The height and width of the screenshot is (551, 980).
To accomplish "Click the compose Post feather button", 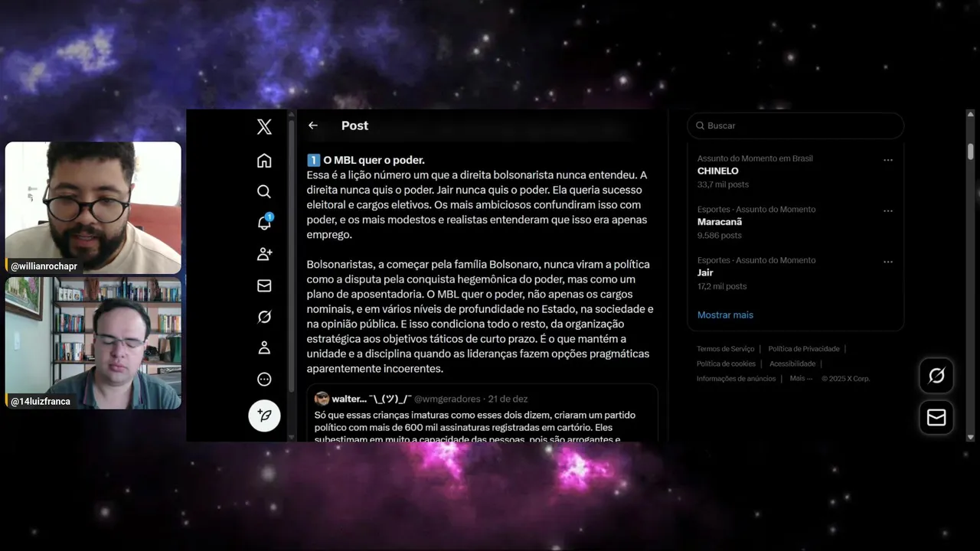I will [x=264, y=416].
